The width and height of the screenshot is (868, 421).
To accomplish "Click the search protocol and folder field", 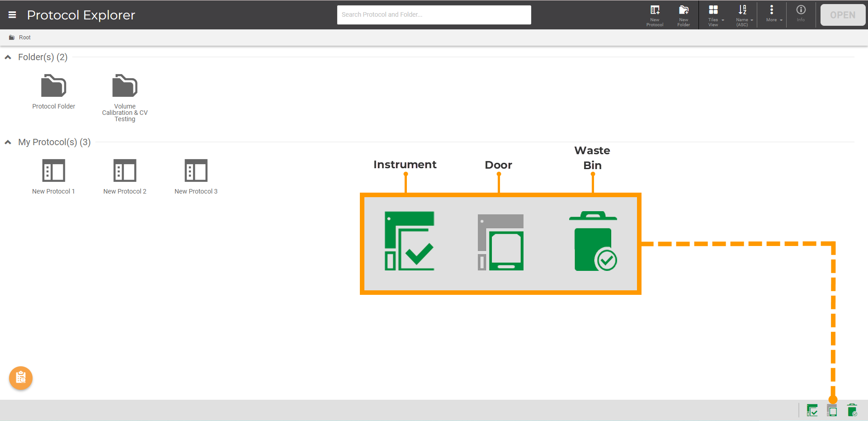I will click(434, 15).
